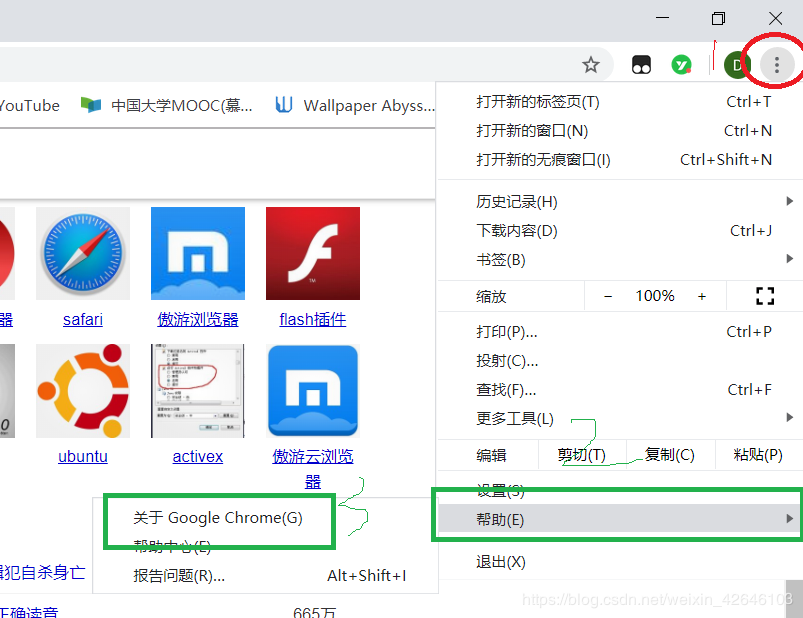Open the safari link
Viewport: 803px width, 618px height.
click(83, 319)
